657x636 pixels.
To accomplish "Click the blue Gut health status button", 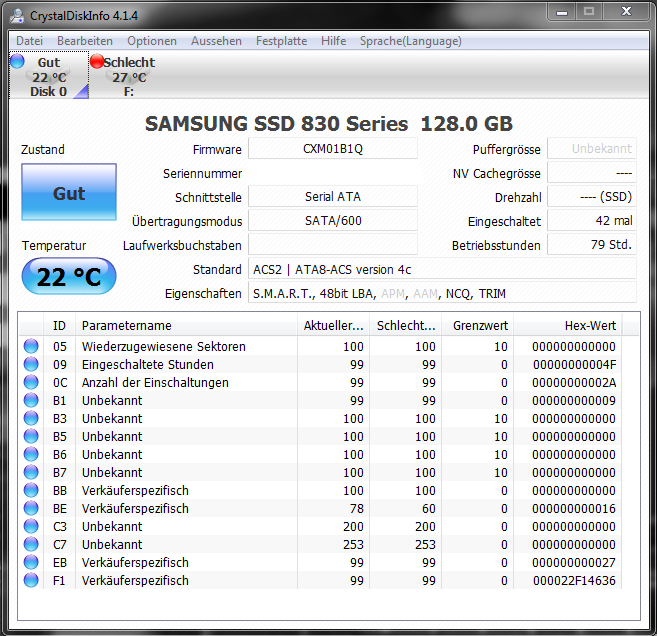I will point(69,192).
